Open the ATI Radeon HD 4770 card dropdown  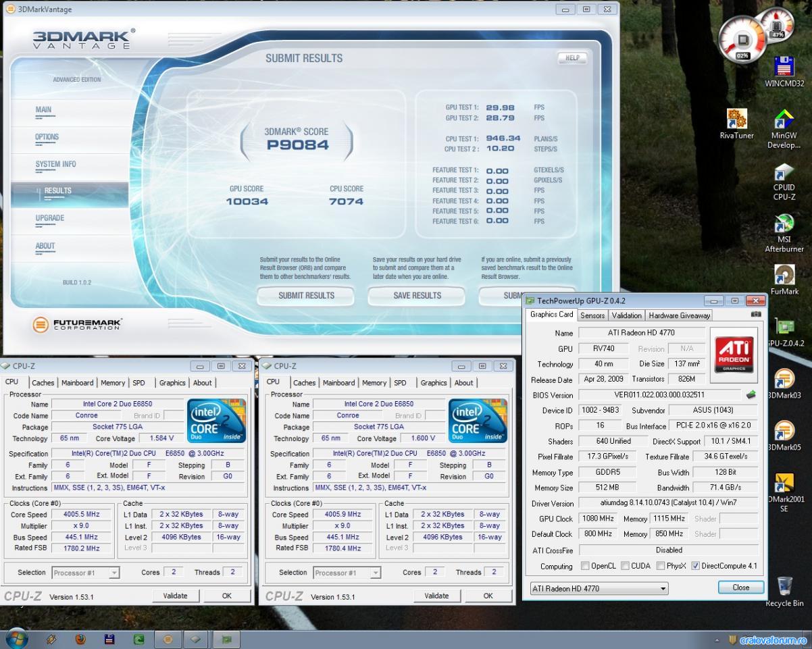599,588
